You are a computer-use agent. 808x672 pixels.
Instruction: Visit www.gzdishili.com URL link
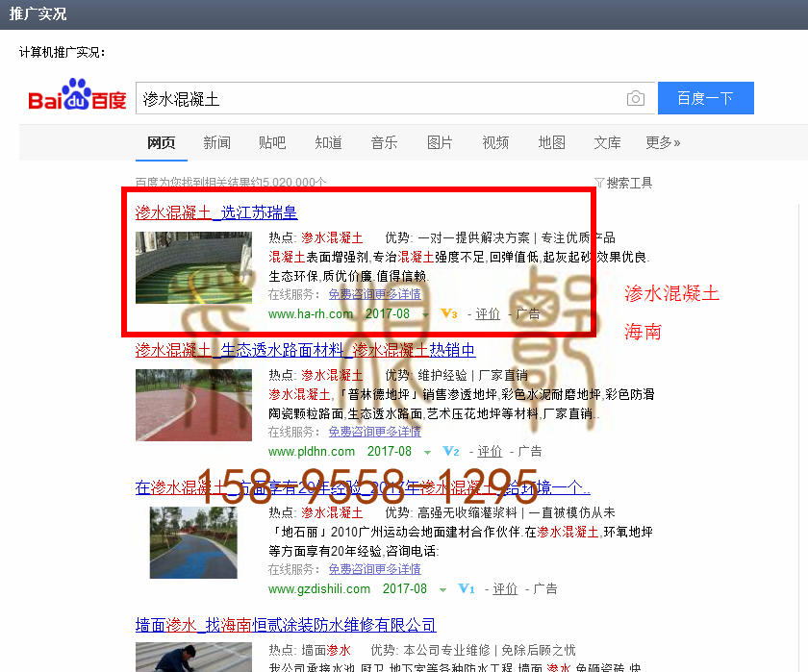(x=319, y=589)
